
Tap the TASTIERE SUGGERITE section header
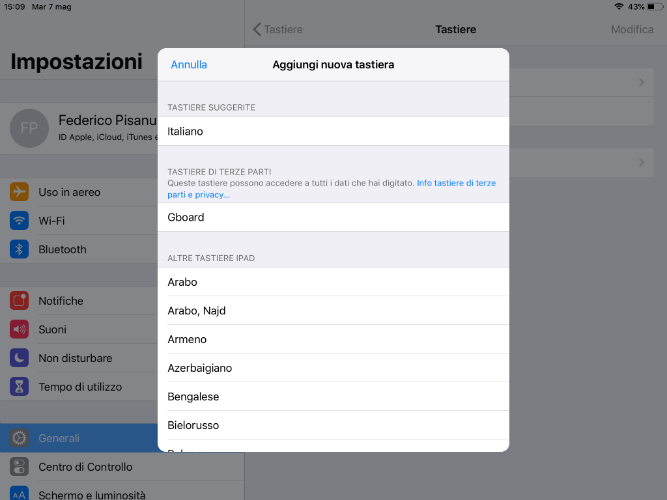point(211,107)
